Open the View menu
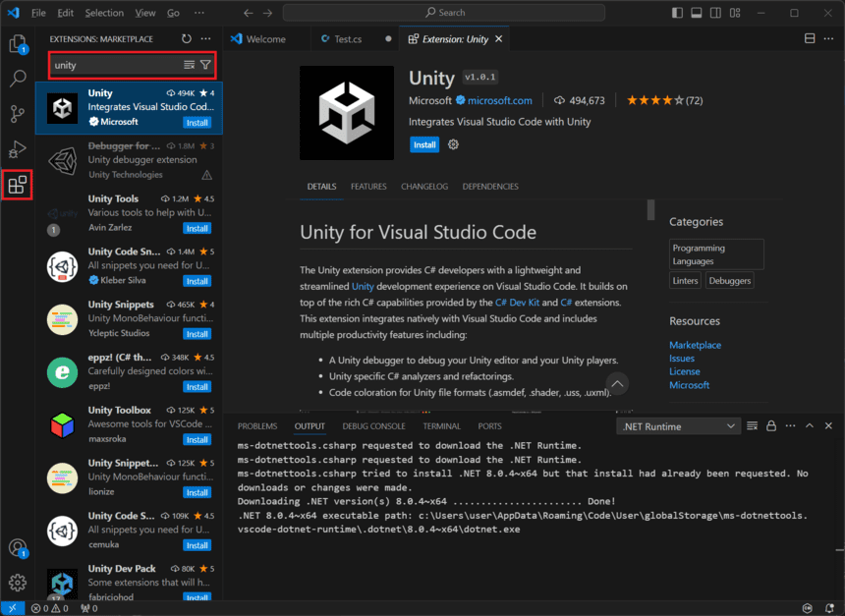Image resolution: width=845 pixels, height=616 pixels. tap(145, 13)
